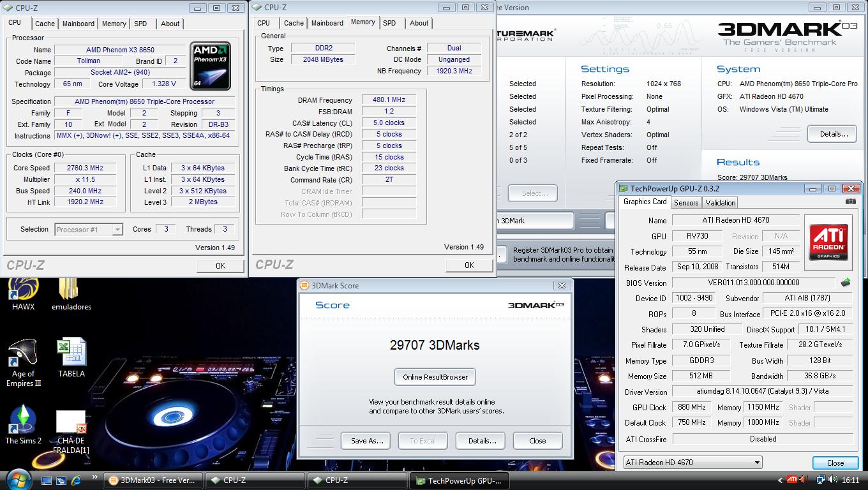The width and height of the screenshot is (868, 490).
Task: Click the DRAM Frequency 480.1 MHz field
Action: click(x=389, y=100)
